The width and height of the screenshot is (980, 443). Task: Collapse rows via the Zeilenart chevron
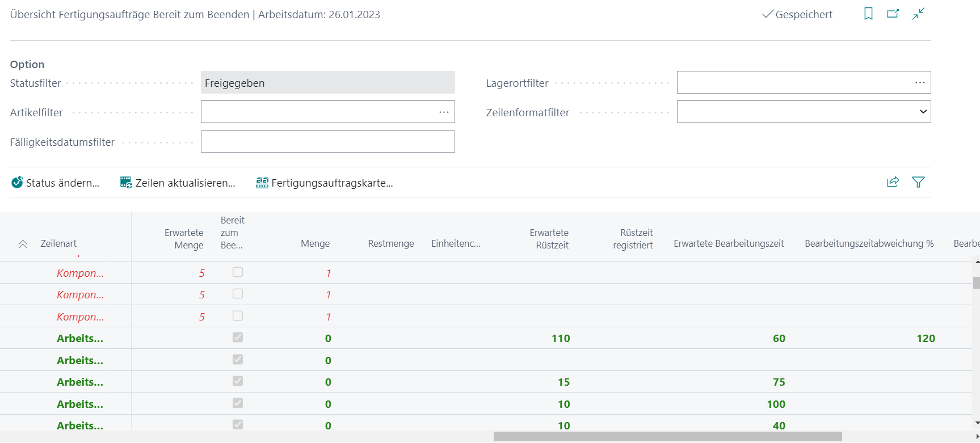click(23, 244)
